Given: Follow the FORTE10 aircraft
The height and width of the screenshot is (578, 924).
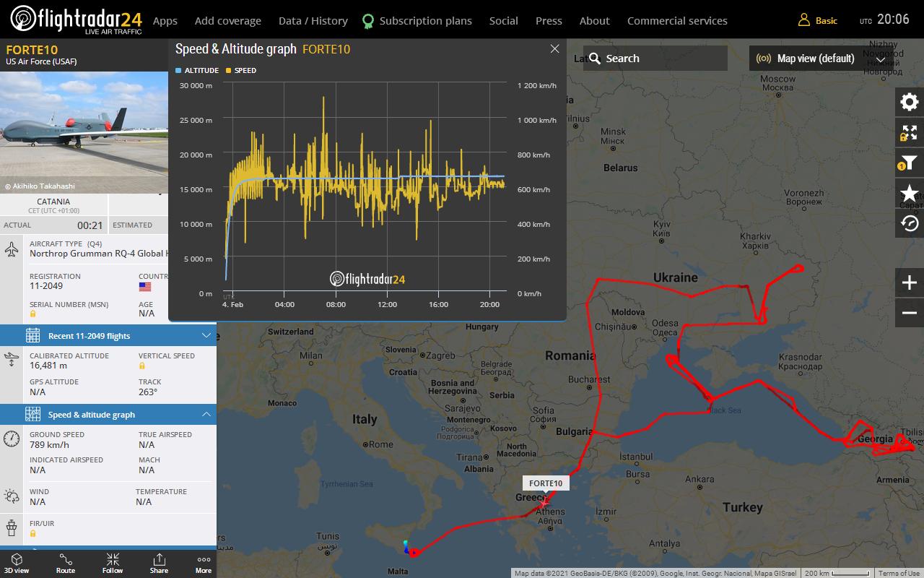Looking at the screenshot, I should tap(113, 564).
